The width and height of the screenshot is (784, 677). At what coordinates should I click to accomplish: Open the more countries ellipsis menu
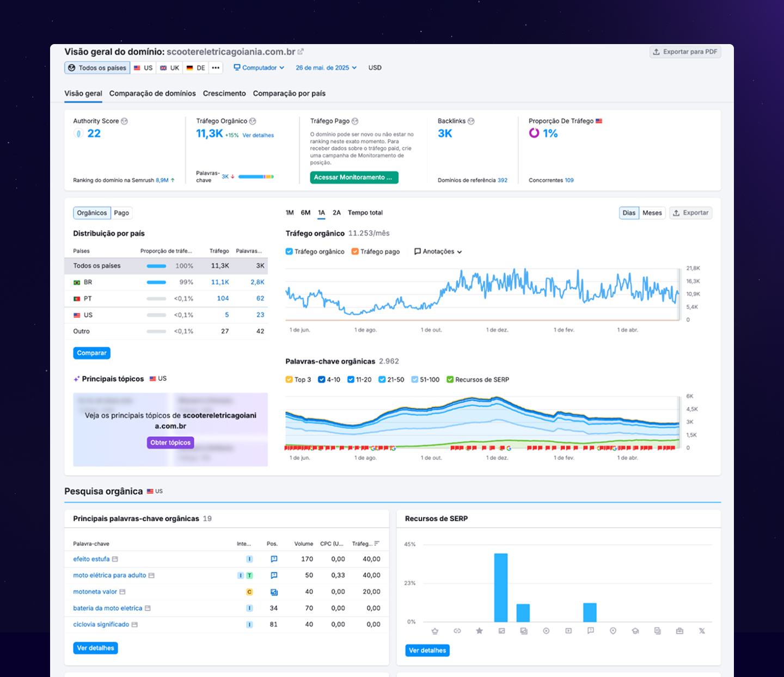click(216, 68)
